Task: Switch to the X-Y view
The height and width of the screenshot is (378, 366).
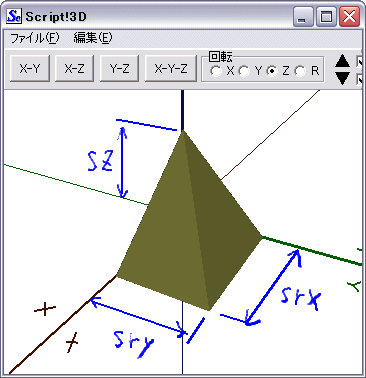Action: pyautogui.click(x=30, y=69)
